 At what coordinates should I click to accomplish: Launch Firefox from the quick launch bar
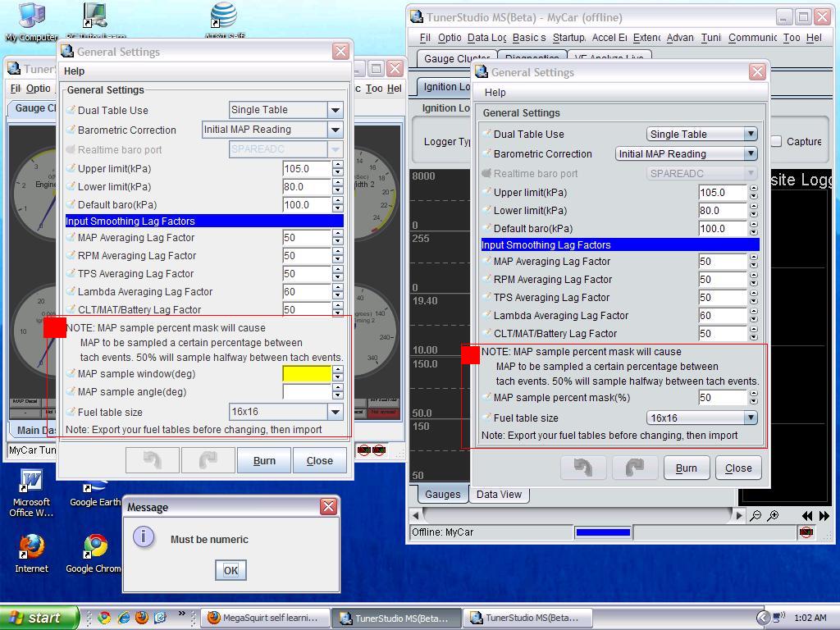pos(142,618)
